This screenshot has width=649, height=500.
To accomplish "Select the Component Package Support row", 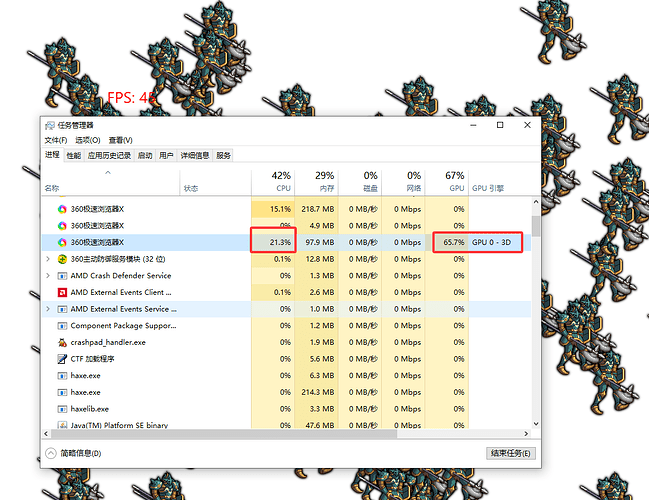I will click(x=286, y=326).
